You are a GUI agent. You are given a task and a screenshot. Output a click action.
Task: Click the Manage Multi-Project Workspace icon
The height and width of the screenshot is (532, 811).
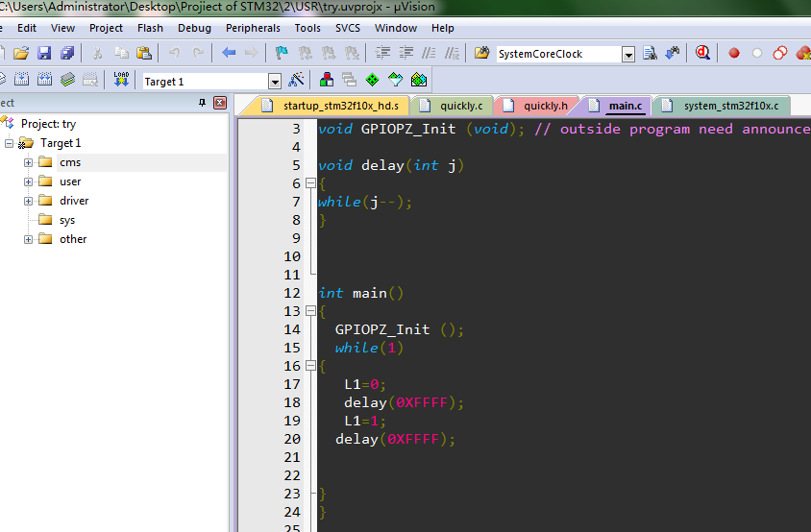[350, 80]
